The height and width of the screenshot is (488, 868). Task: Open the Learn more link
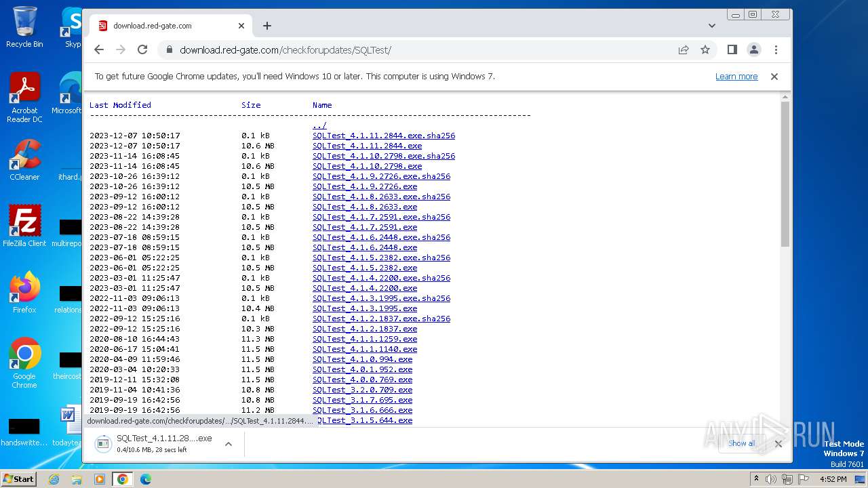[736, 77]
